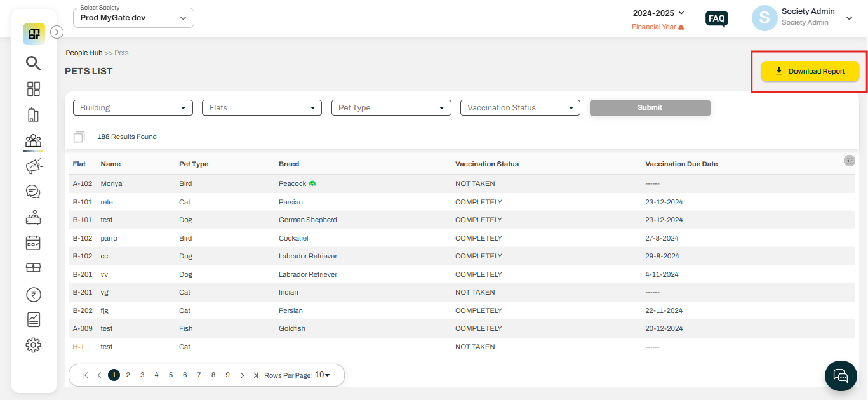Go to page 3
The height and width of the screenshot is (400, 868).
coord(142,375)
